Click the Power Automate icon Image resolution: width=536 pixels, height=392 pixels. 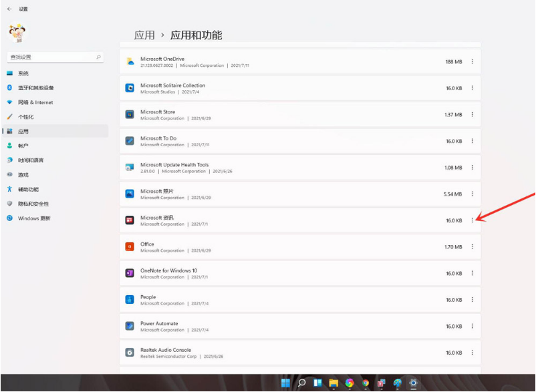[130, 326]
